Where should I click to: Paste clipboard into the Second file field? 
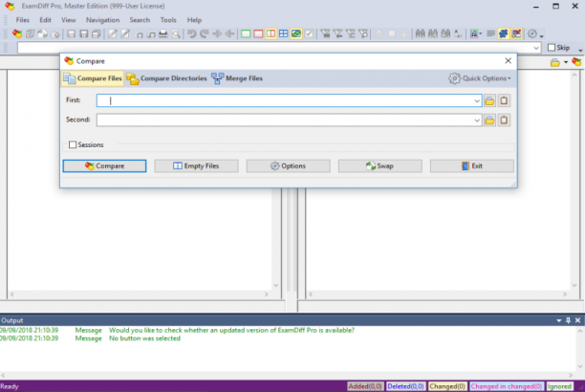coord(504,120)
